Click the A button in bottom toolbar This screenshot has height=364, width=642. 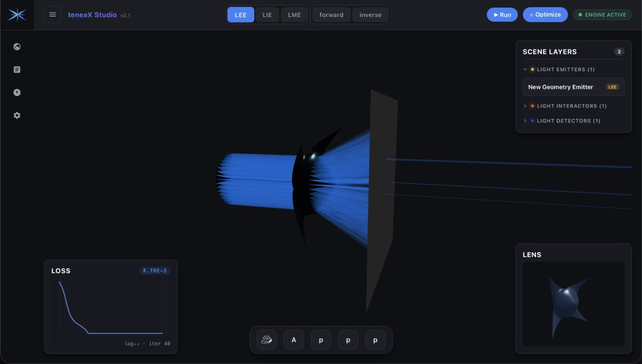pos(294,340)
